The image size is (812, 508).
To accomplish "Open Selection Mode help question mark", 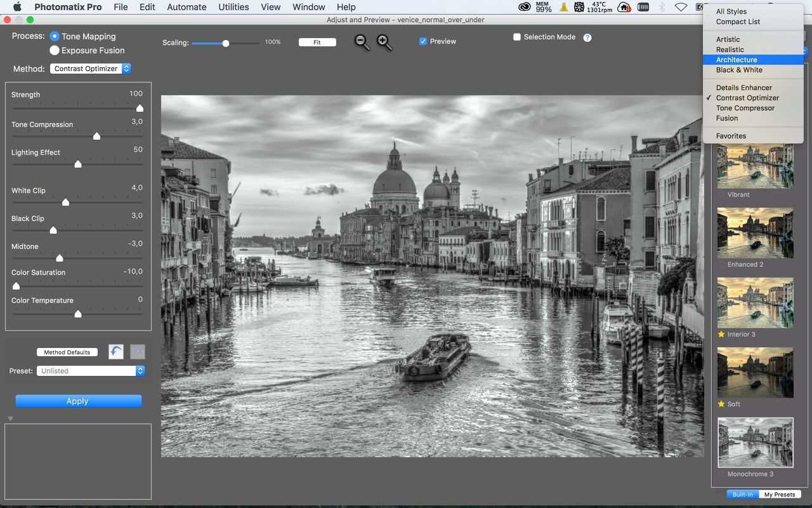I will coord(587,37).
